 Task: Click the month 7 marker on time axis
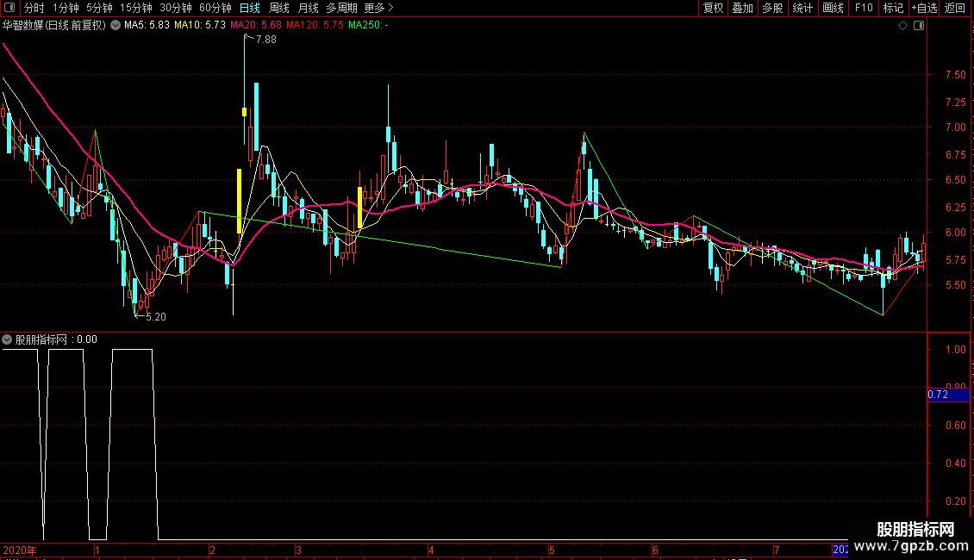pos(777,550)
